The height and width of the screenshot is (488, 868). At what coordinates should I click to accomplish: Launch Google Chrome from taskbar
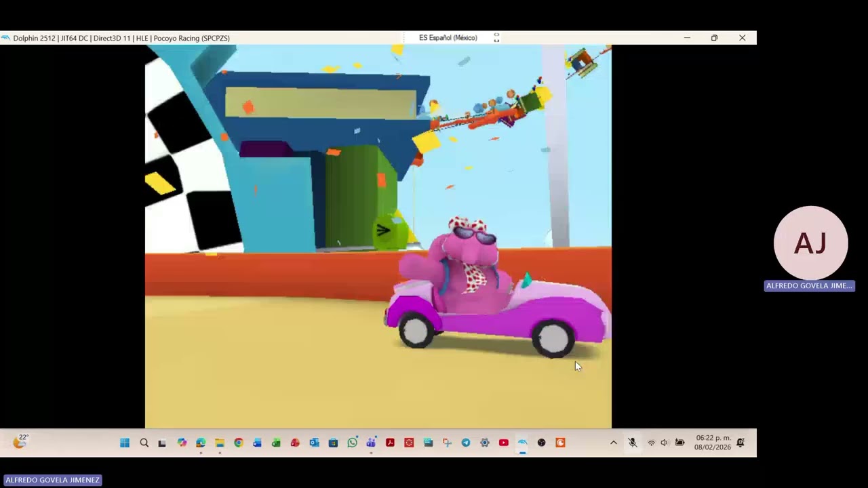(239, 443)
